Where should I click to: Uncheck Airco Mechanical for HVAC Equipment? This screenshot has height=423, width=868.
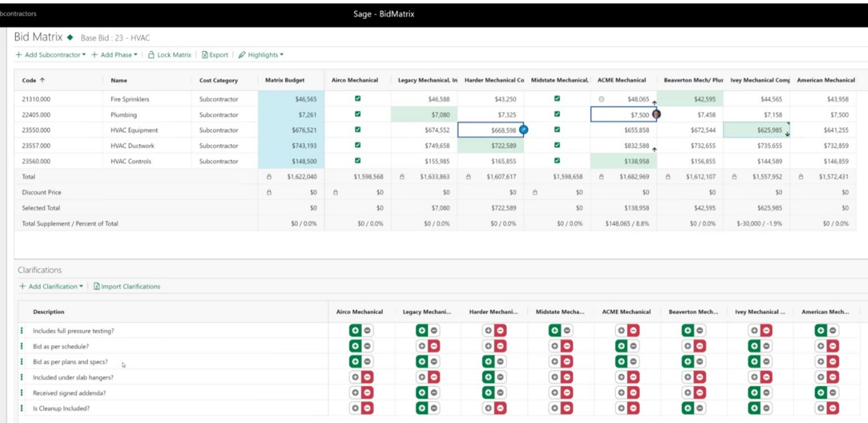coord(358,130)
